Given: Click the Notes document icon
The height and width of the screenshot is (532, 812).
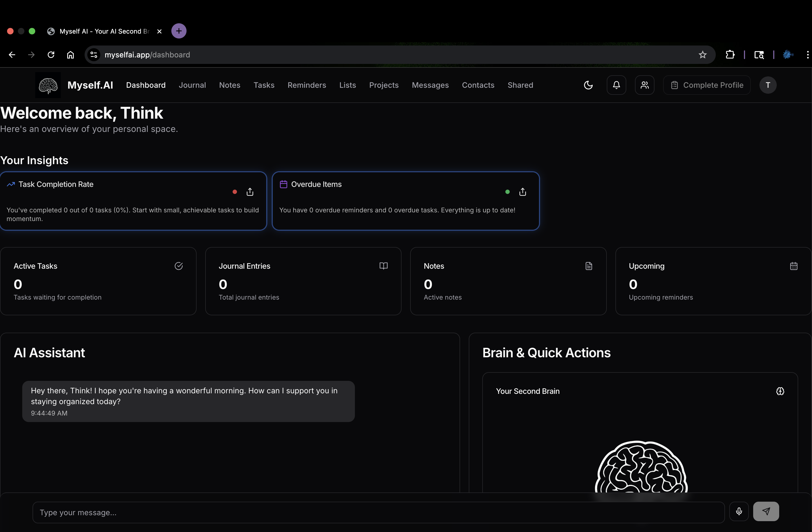Looking at the screenshot, I should (589, 266).
